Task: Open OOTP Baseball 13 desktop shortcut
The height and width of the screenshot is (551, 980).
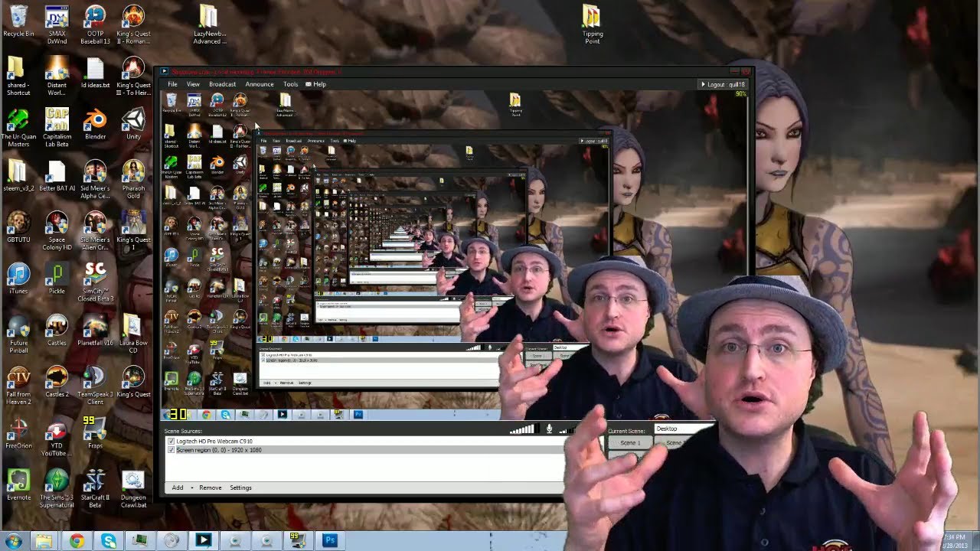Action: point(95,24)
